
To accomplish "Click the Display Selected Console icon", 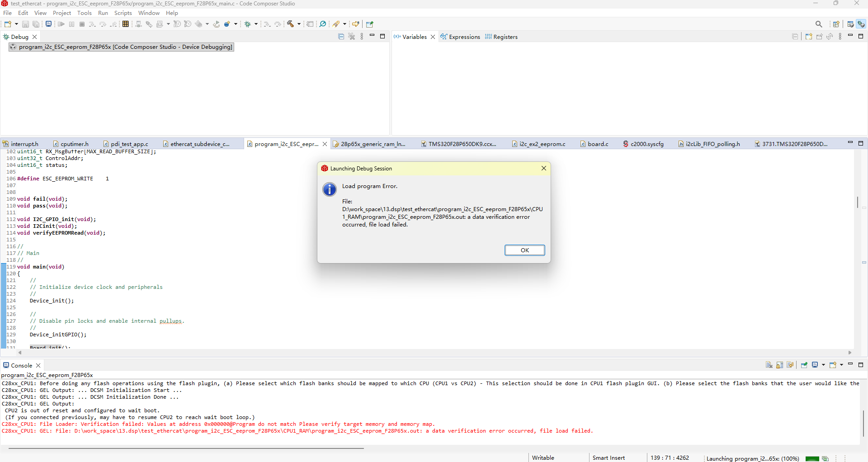I will [815, 365].
